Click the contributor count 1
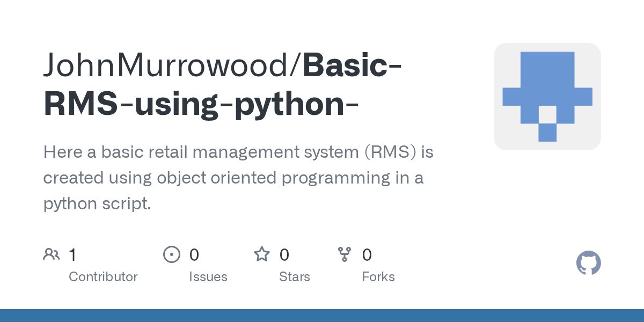 [72, 254]
